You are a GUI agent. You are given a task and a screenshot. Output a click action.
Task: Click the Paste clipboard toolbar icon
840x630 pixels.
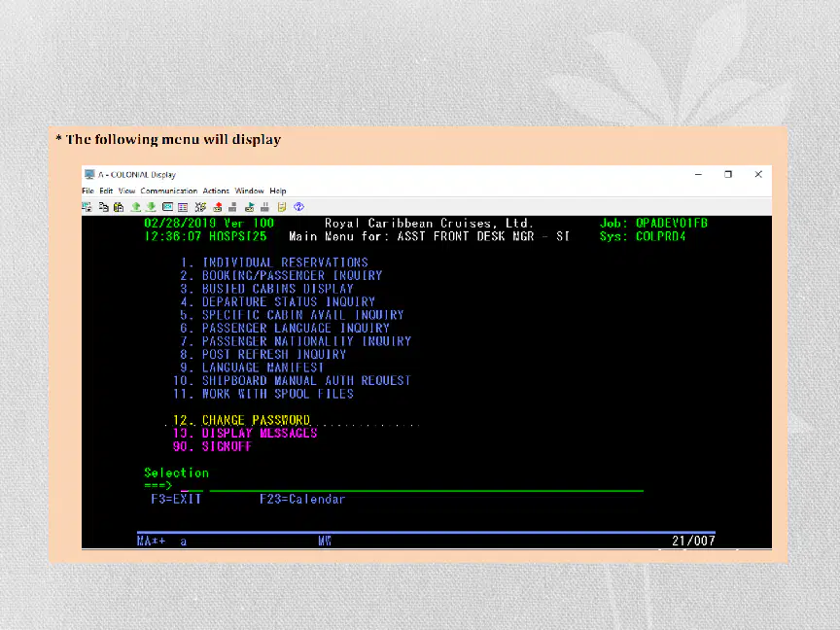coord(119,207)
